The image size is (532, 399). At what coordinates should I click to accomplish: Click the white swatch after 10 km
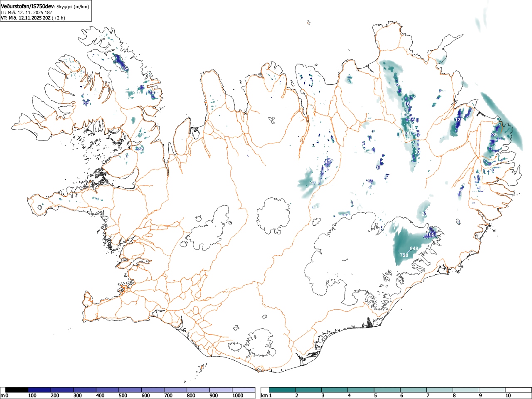click(x=518, y=390)
